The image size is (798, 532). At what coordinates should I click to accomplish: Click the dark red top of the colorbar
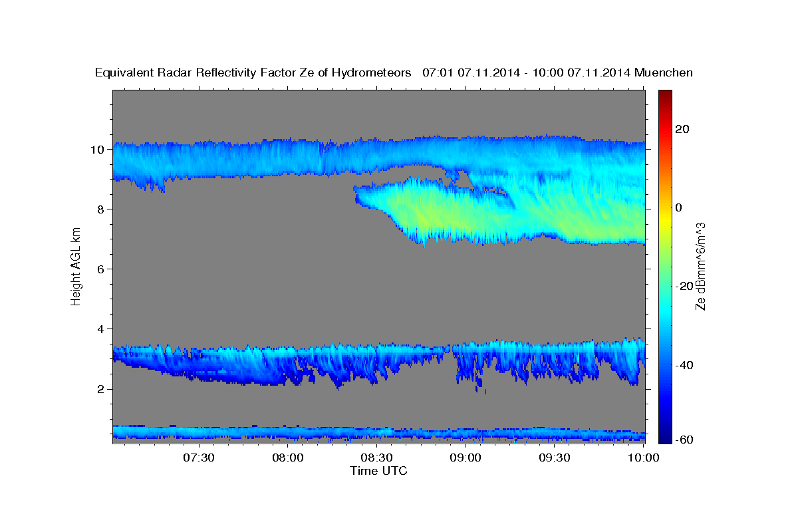666,94
